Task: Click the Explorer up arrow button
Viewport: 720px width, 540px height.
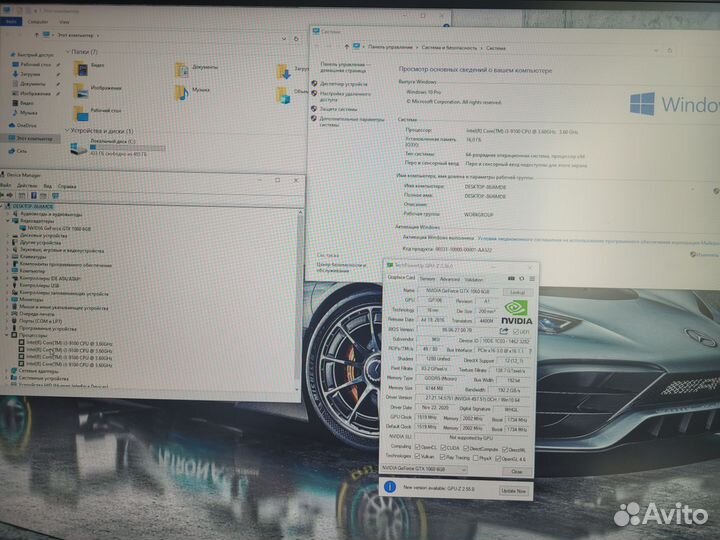Action: click(x=36, y=35)
